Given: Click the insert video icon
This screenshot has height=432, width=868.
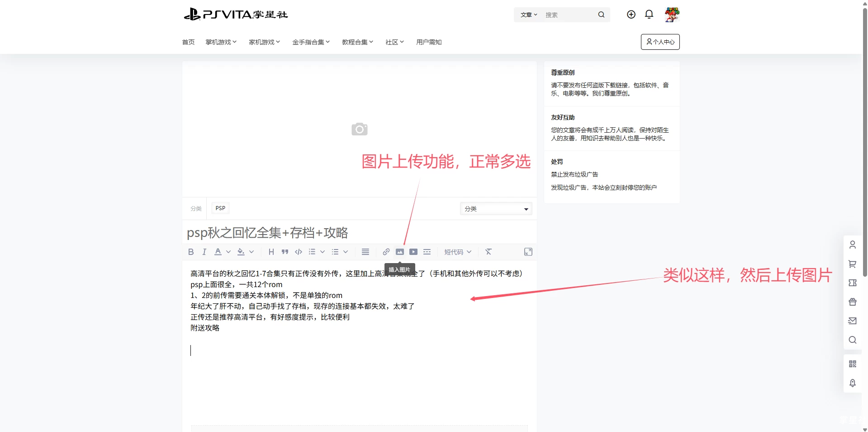Looking at the screenshot, I should point(413,252).
